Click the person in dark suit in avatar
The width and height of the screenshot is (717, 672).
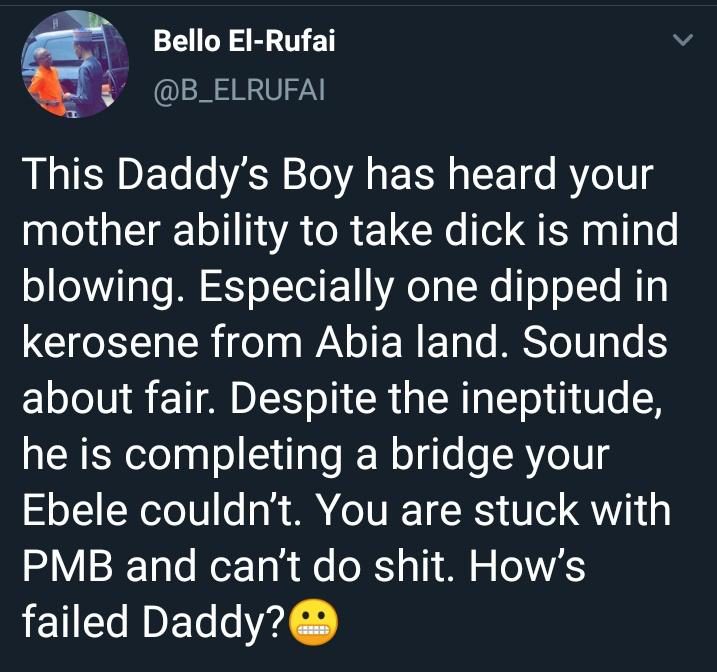click(x=89, y=78)
